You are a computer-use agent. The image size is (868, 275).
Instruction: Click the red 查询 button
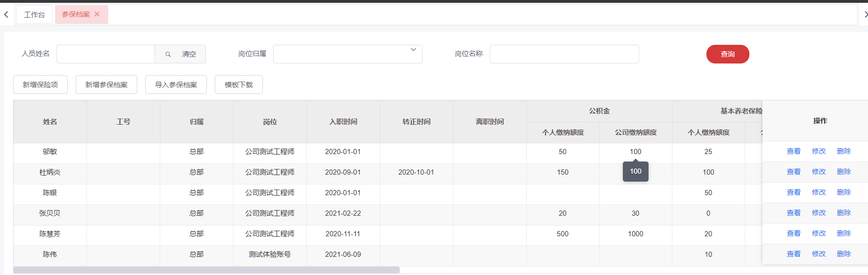(727, 54)
